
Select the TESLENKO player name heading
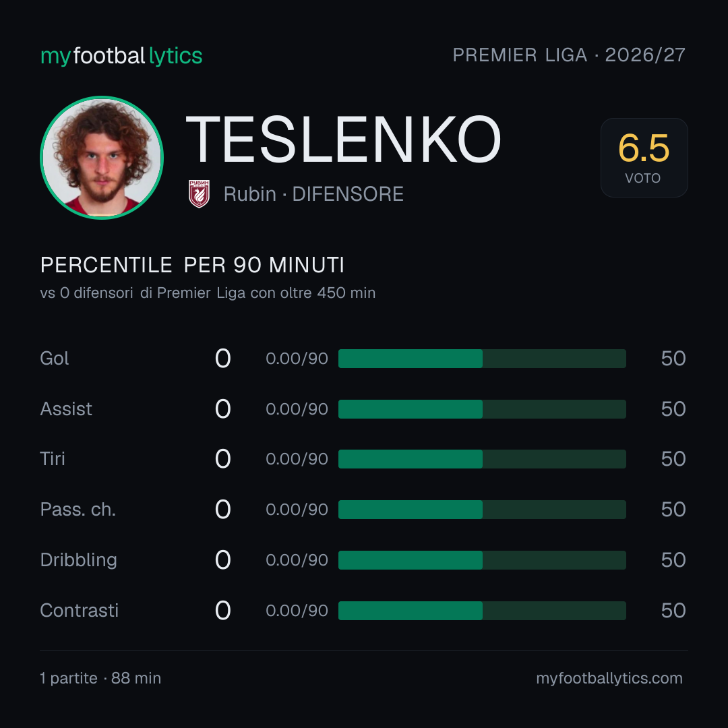344,140
